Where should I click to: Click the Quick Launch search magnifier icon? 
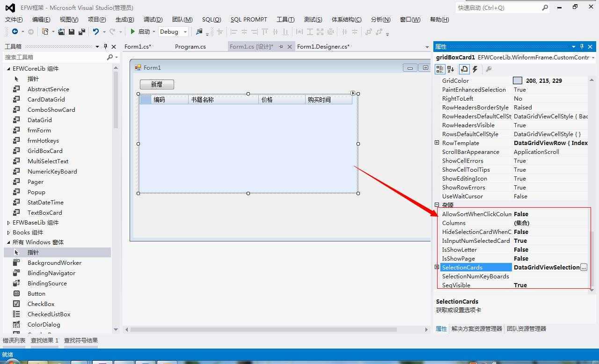point(545,7)
